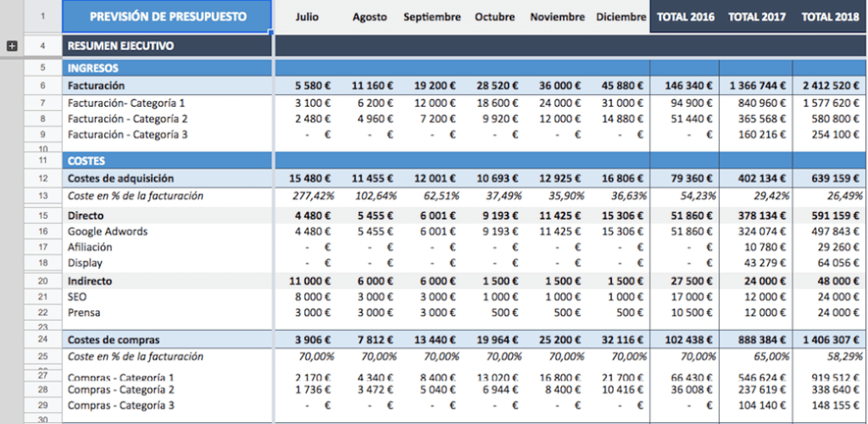
Task: Select Costes de compras label
Action: click(x=114, y=339)
